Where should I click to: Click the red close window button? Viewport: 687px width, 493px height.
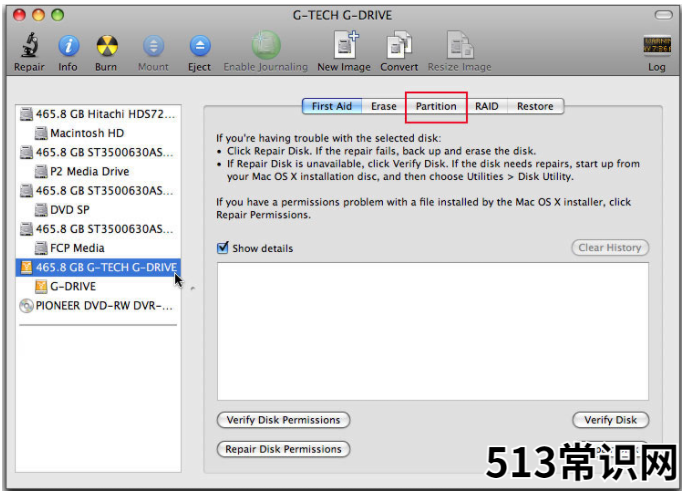19,15
